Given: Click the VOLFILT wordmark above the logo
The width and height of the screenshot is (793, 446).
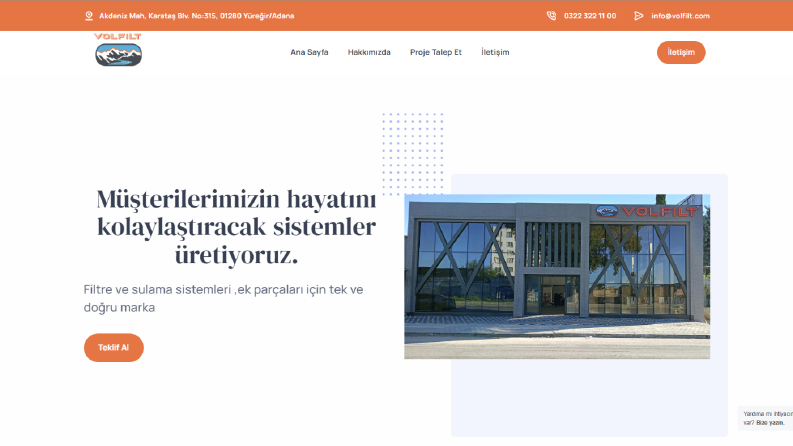Looking at the screenshot, I should (x=118, y=36).
